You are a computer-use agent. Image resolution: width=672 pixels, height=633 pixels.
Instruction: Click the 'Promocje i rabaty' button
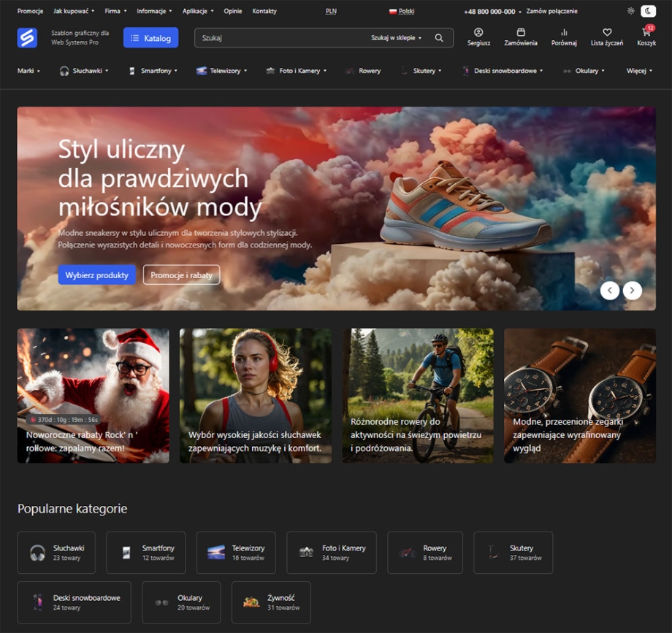point(181,275)
